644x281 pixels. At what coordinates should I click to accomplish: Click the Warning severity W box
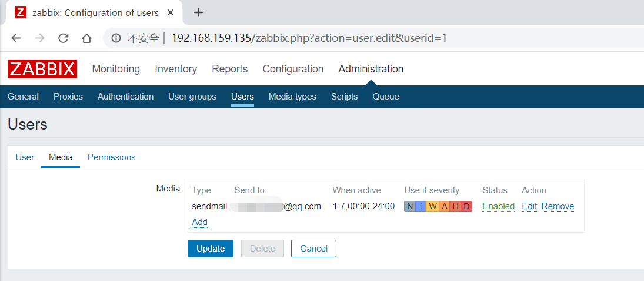coord(432,207)
